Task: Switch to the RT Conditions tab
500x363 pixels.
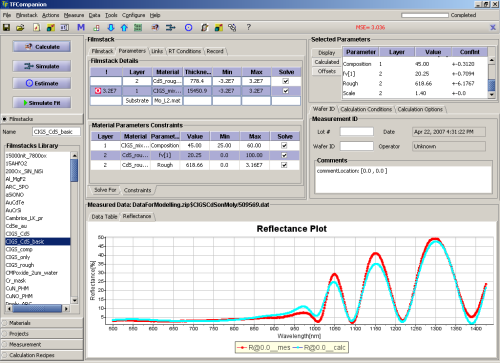Action: point(185,51)
